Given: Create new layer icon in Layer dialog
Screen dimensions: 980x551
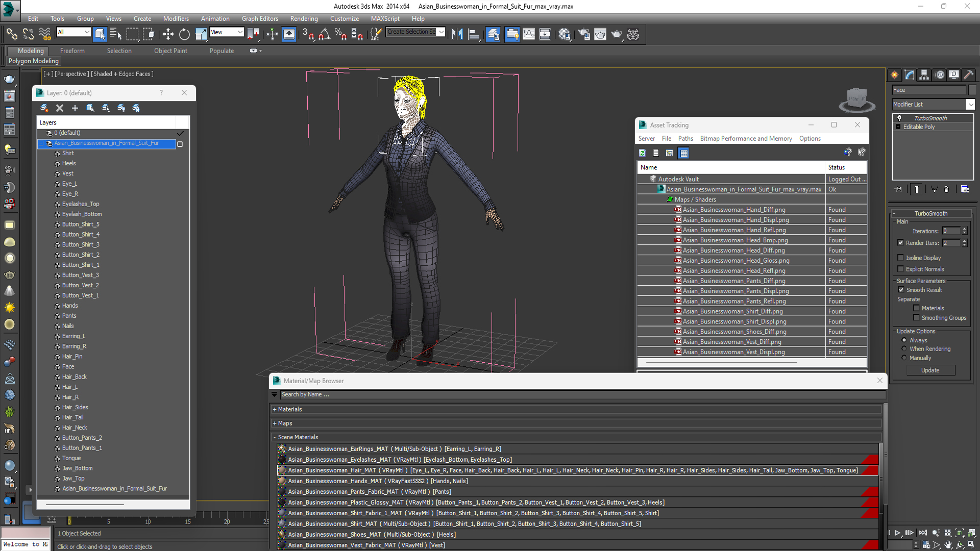Looking at the screenshot, I should (x=44, y=108).
